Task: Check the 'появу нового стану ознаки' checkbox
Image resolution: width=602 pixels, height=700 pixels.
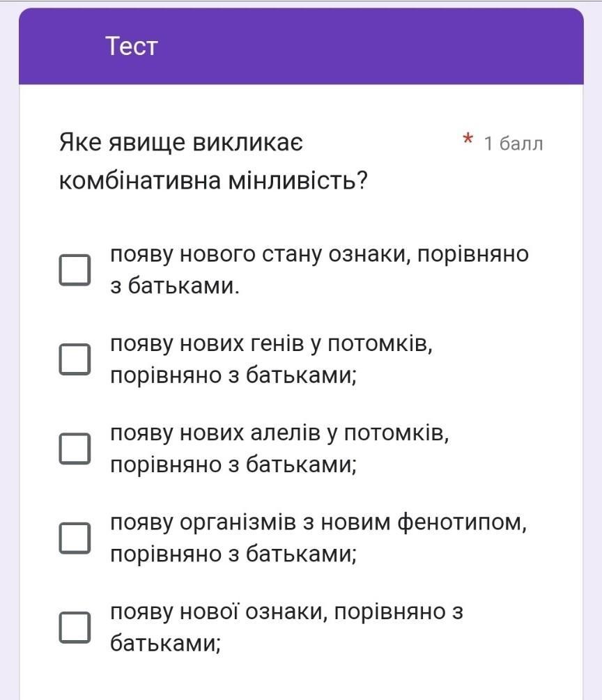Action: click(x=75, y=270)
